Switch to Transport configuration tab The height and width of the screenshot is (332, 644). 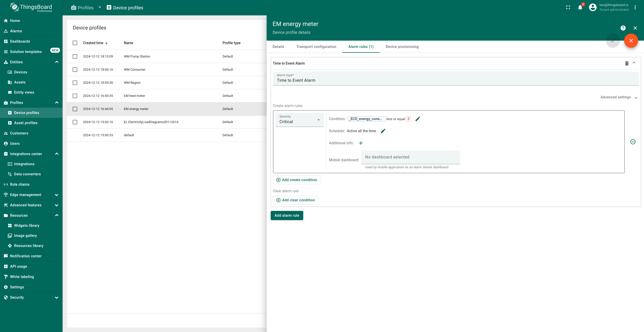pyautogui.click(x=316, y=47)
